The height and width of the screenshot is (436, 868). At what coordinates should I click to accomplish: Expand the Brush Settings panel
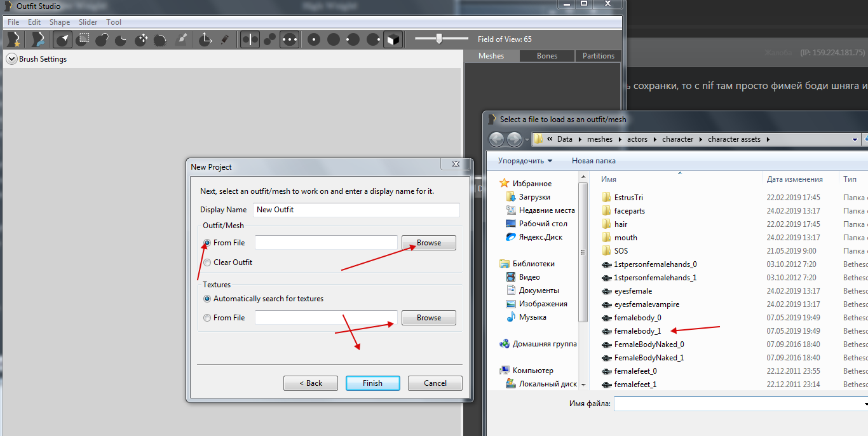click(11, 59)
